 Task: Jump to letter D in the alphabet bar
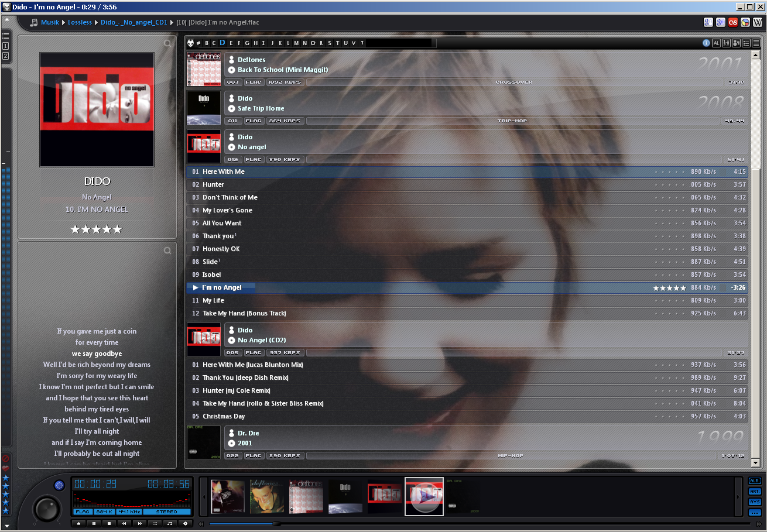[222, 43]
